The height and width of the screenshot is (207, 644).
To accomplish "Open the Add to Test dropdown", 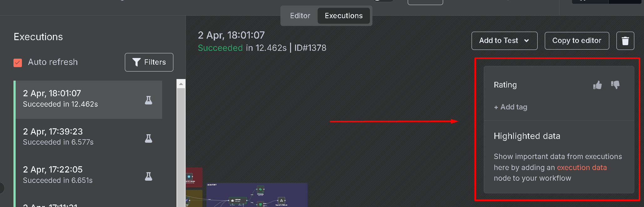I will [504, 41].
